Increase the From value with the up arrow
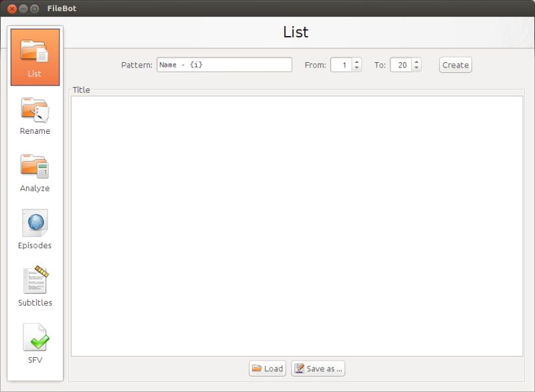535x392 pixels. coord(357,62)
